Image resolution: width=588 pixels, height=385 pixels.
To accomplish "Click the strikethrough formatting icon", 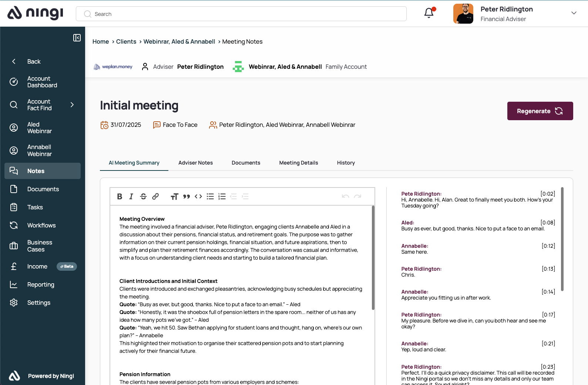I will [143, 196].
